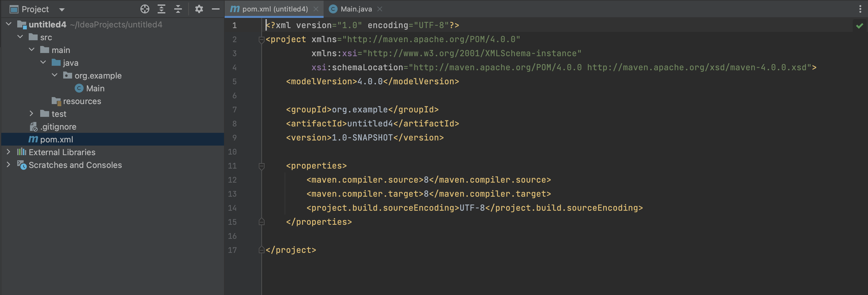Open the editor three-dot options menu

tap(861, 9)
